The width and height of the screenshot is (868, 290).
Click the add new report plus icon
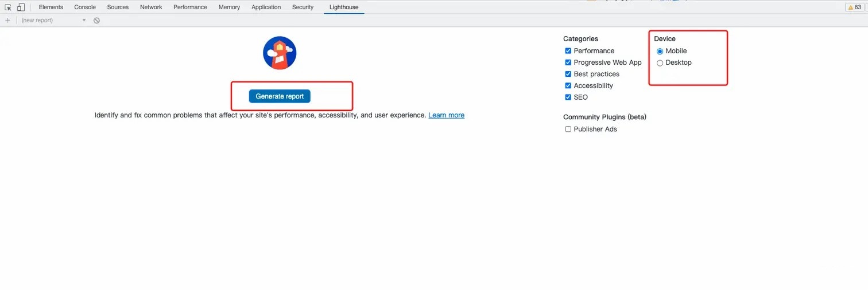tap(7, 20)
